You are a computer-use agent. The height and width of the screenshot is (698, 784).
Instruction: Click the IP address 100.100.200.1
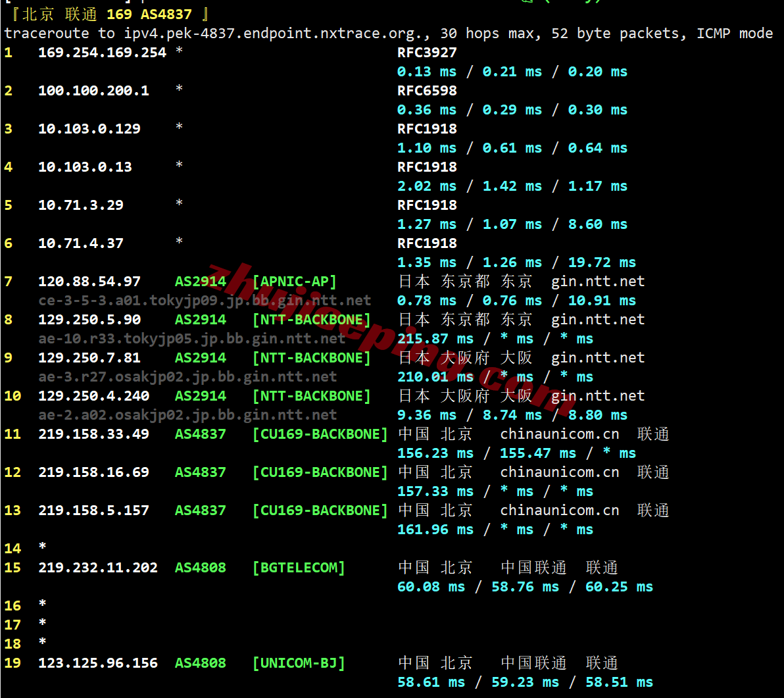tap(93, 91)
